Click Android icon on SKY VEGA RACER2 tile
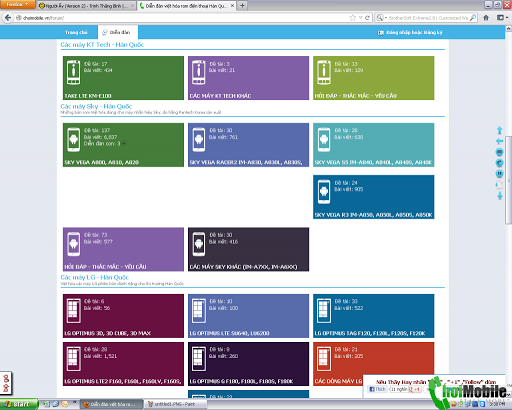The image size is (512, 410). (x=199, y=139)
